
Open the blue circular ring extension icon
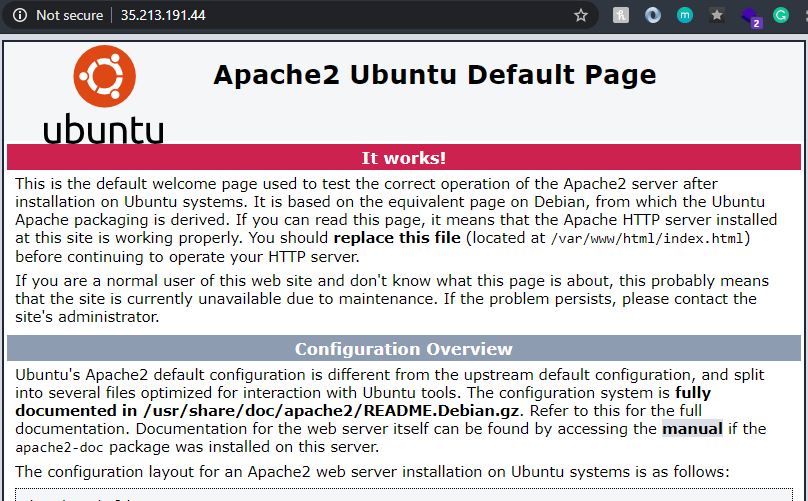pos(653,15)
